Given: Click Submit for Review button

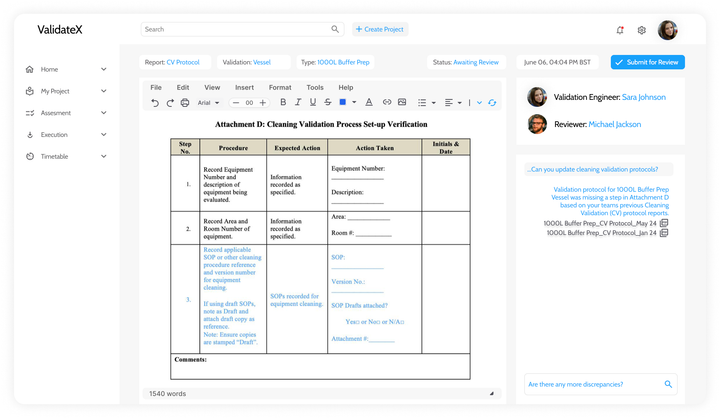Looking at the screenshot, I should click(x=647, y=62).
